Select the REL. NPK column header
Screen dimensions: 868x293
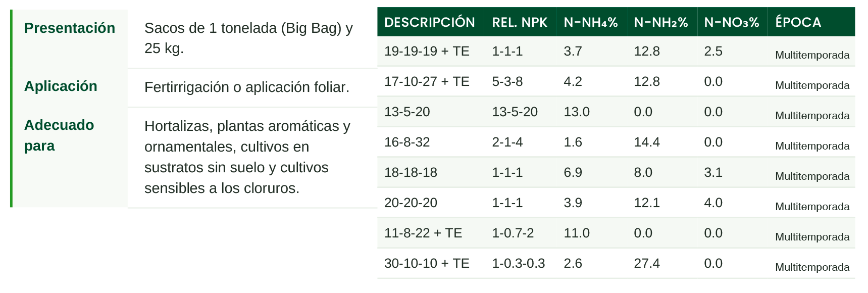click(520, 22)
